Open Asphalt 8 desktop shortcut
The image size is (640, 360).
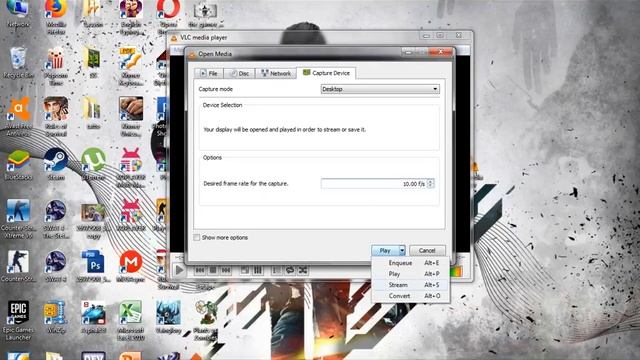point(93,318)
